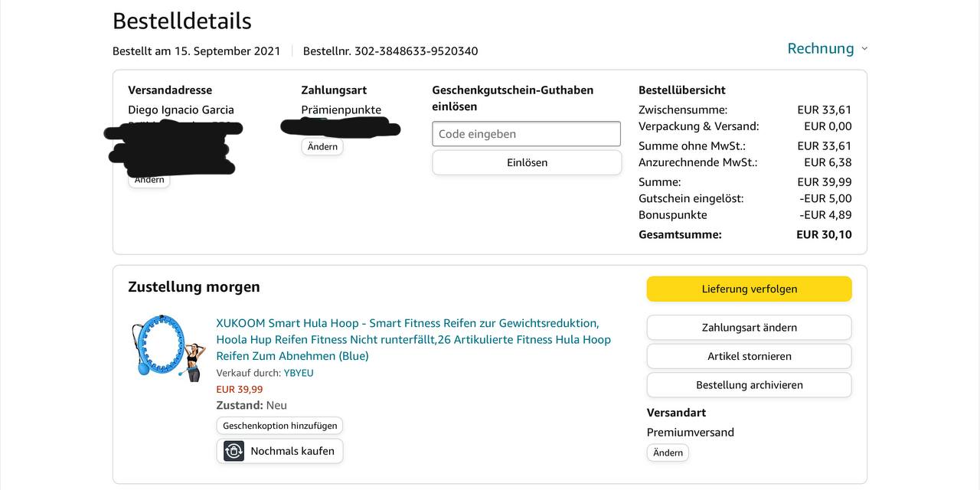Focus the Code eingeben gift card field
This screenshot has height=490, width=980.
click(526, 134)
